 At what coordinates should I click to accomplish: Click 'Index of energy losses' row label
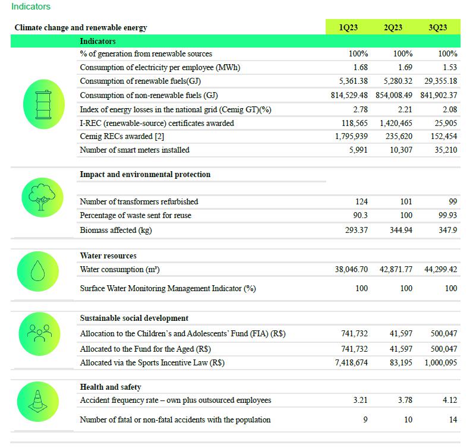[x=175, y=109]
